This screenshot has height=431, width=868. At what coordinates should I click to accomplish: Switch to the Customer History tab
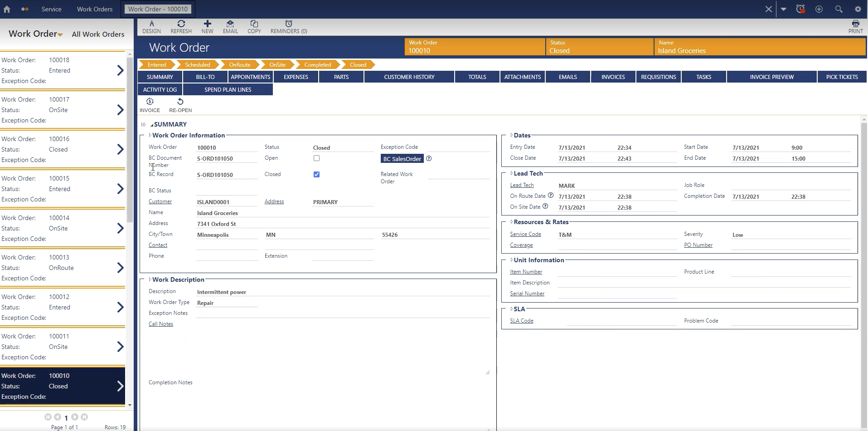coord(408,77)
